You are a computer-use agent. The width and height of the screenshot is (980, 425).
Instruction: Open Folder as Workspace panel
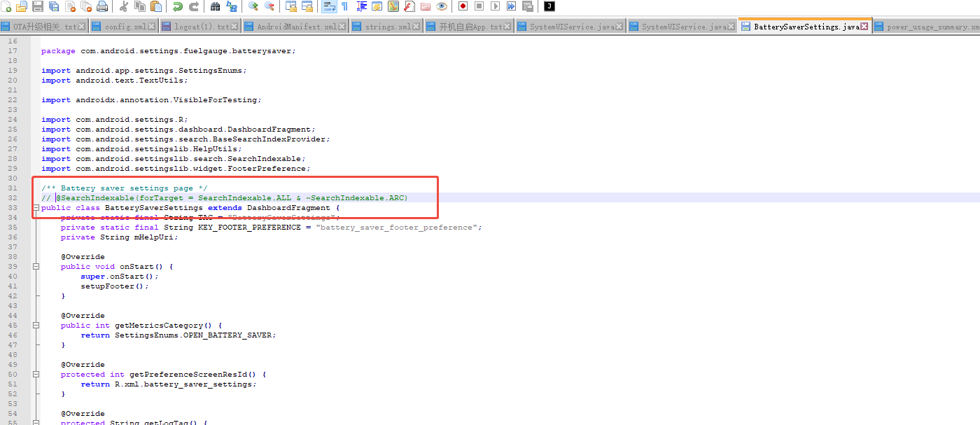tap(426, 6)
